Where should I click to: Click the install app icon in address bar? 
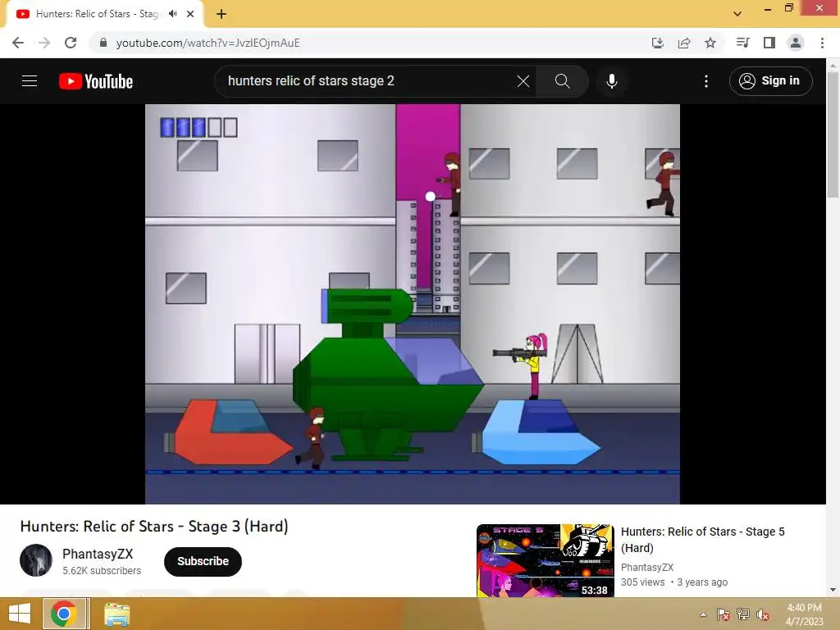tap(657, 43)
